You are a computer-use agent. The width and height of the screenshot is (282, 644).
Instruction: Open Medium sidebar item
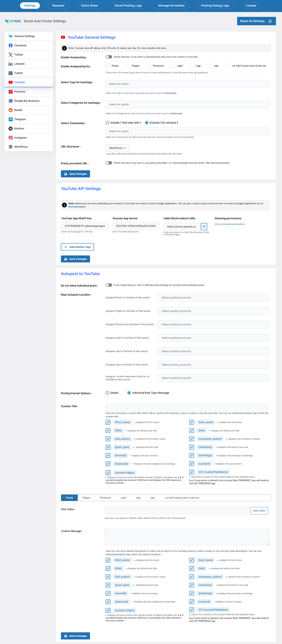29,128
